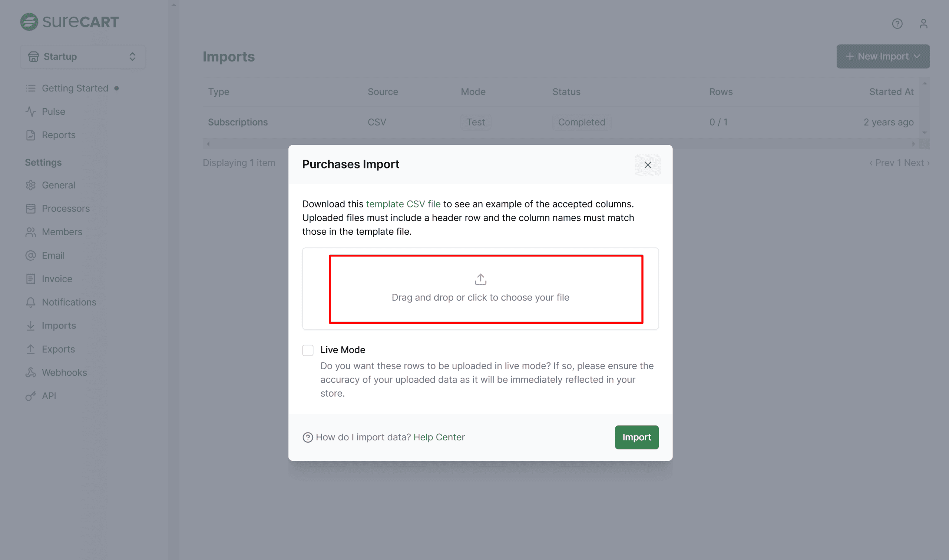Click the Notifications bell icon
The image size is (949, 560).
31,302
